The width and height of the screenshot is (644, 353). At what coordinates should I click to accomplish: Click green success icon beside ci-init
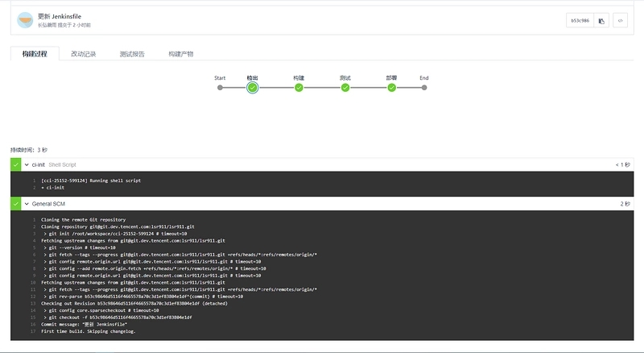(x=15, y=164)
